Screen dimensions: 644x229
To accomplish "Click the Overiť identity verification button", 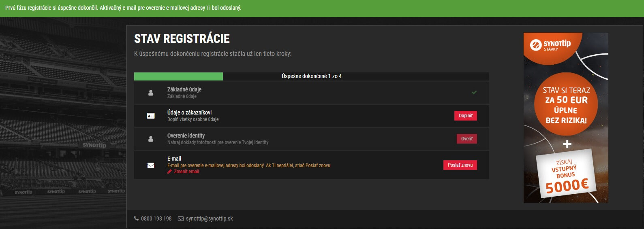I will tap(466, 139).
